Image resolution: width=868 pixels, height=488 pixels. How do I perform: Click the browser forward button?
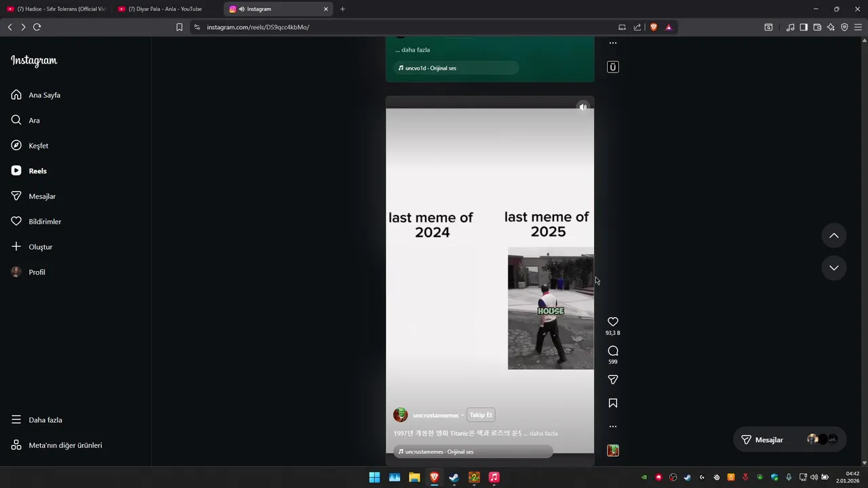tap(23, 27)
